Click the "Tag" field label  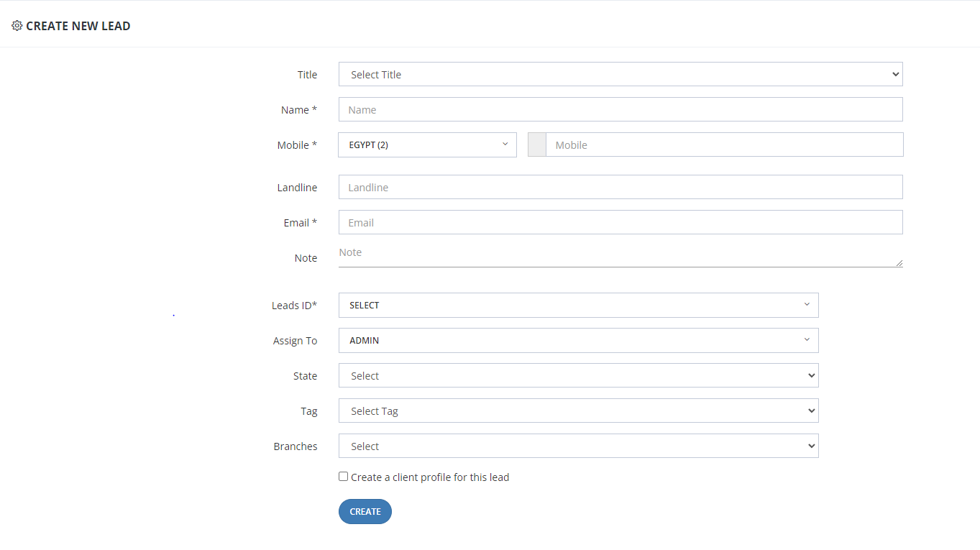point(309,411)
